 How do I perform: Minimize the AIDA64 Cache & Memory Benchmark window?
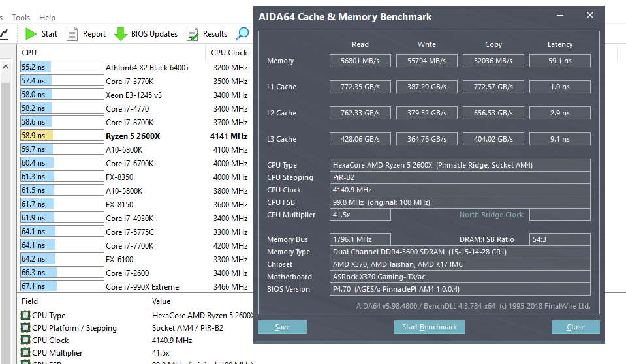coord(560,16)
